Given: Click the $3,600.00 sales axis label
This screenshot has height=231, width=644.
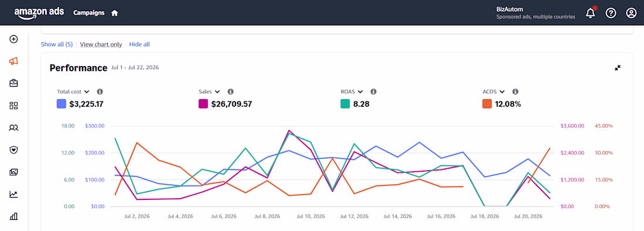Looking at the screenshot, I should pyautogui.click(x=572, y=126).
